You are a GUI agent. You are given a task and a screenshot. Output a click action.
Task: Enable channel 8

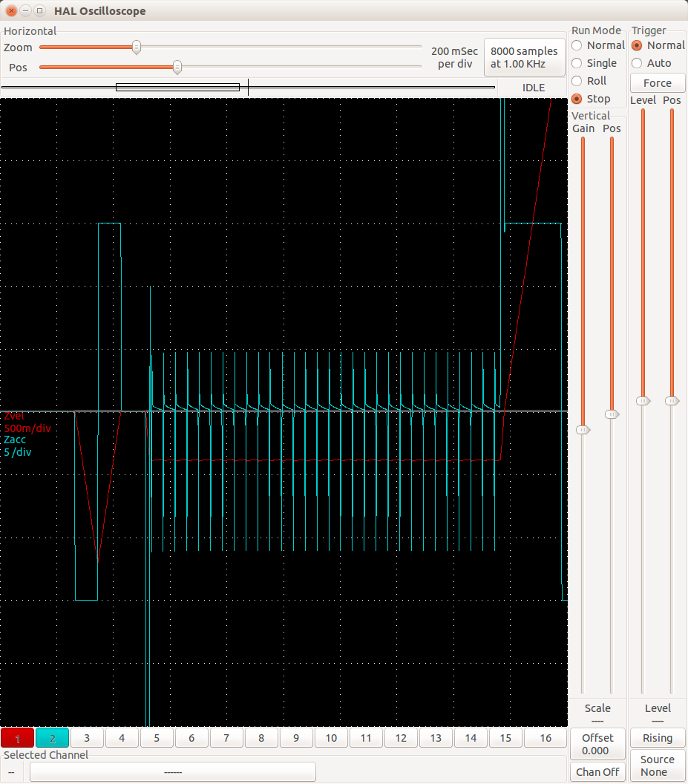coord(261,738)
